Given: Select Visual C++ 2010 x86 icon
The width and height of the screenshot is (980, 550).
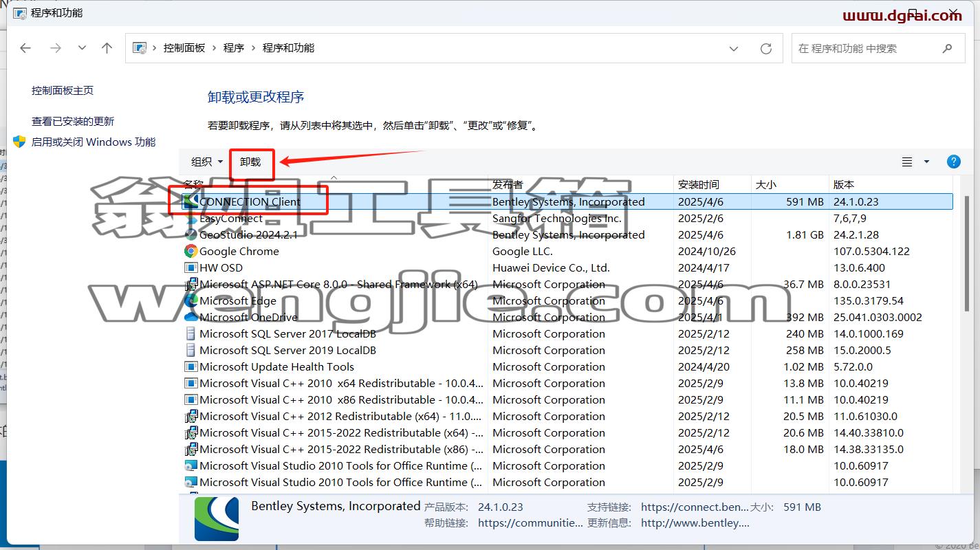Looking at the screenshot, I should coord(190,399).
